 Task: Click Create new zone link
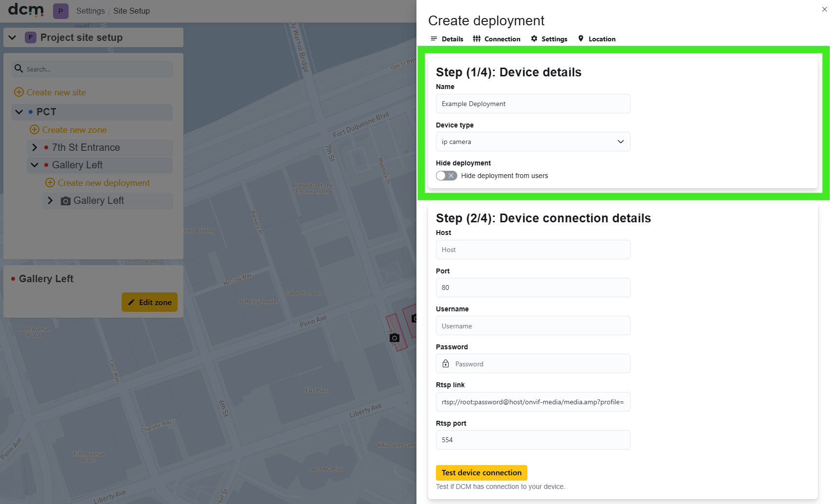pyautogui.click(x=74, y=130)
